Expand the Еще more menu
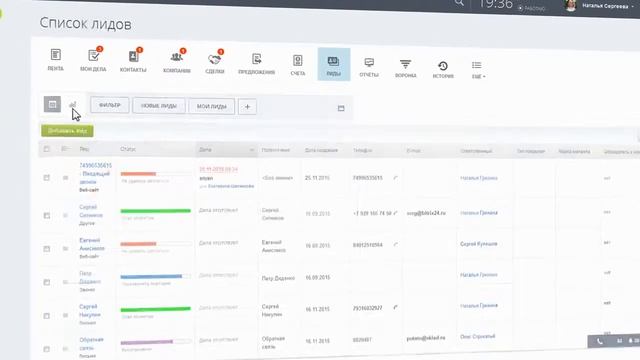Screen dimensions: 640x360 (x=477, y=69)
